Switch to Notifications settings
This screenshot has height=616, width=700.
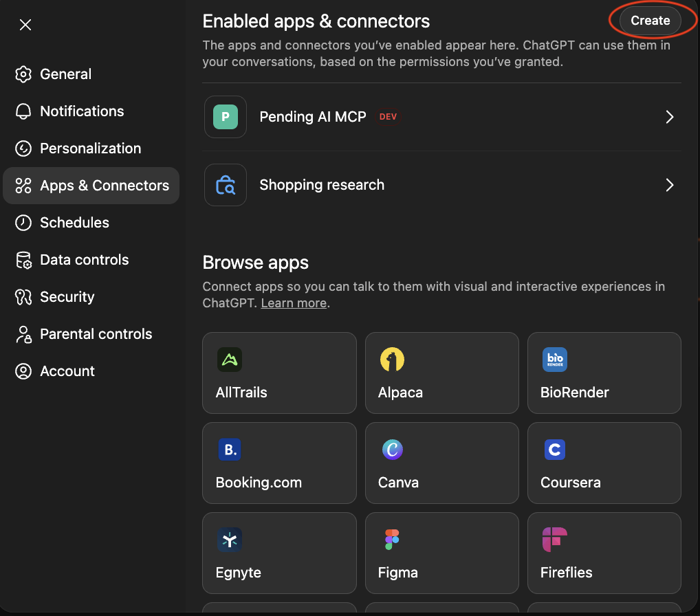[82, 111]
